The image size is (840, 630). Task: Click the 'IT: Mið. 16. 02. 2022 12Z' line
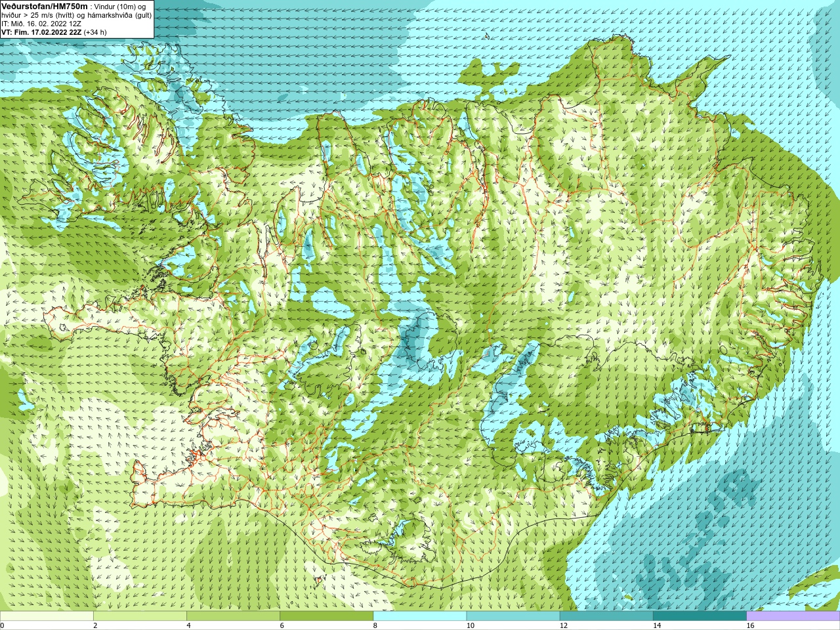pos(41,24)
